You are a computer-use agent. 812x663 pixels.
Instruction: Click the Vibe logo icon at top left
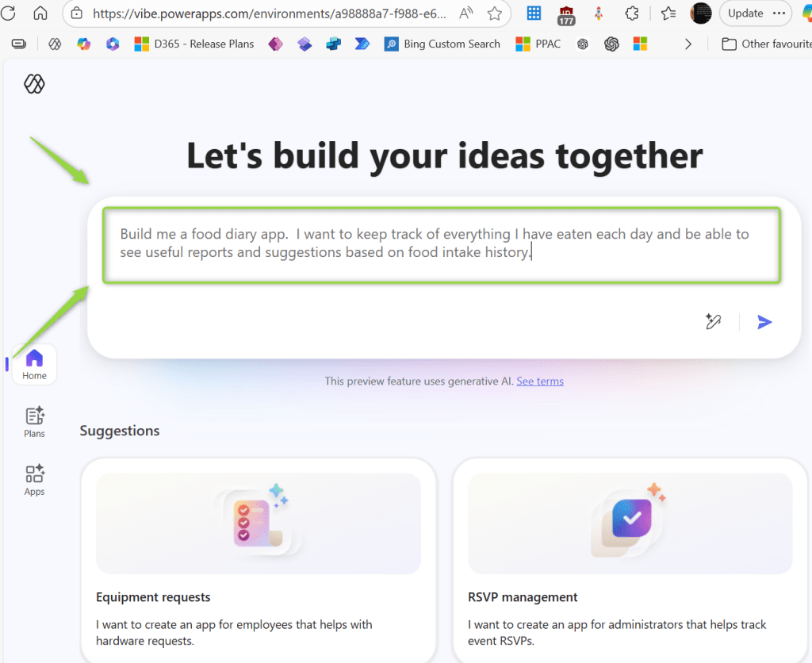(x=34, y=83)
